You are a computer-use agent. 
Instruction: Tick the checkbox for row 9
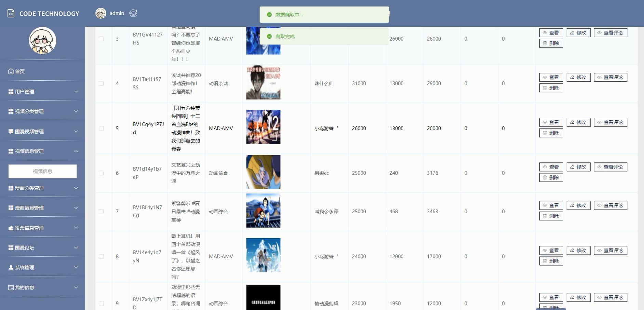click(101, 304)
